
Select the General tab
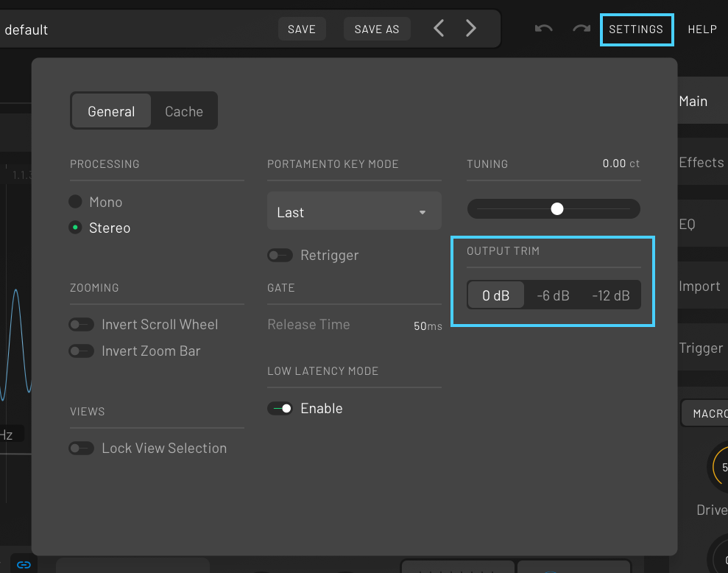[x=111, y=111]
